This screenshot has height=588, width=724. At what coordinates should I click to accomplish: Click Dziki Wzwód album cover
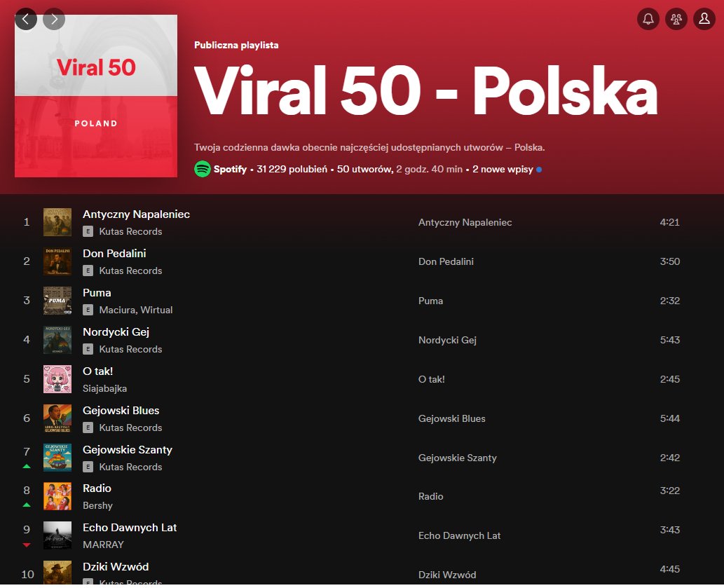pyautogui.click(x=57, y=573)
